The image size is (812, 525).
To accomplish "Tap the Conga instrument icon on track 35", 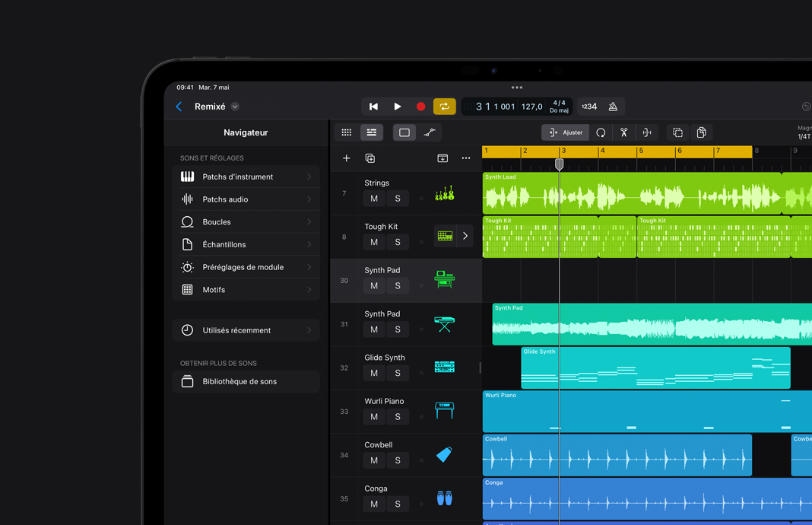I will [x=445, y=498].
